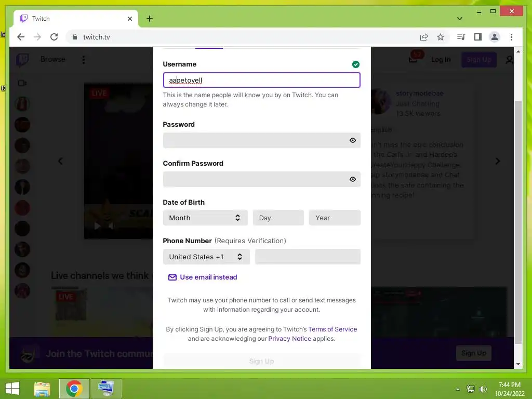Open the media control icon in Chrome toolbar
The height and width of the screenshot is (399, 532).
coord(461,37)
